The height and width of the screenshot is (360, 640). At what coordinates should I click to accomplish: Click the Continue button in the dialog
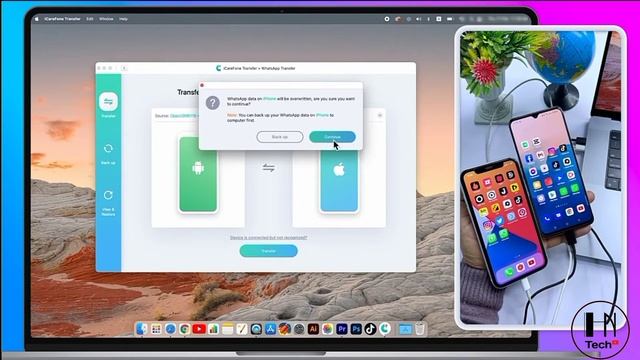coord(332,137)
